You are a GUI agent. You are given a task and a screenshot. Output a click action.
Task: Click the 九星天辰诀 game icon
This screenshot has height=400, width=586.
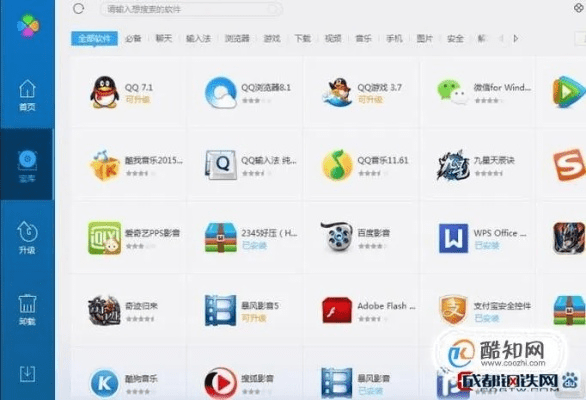pos(453,165)
